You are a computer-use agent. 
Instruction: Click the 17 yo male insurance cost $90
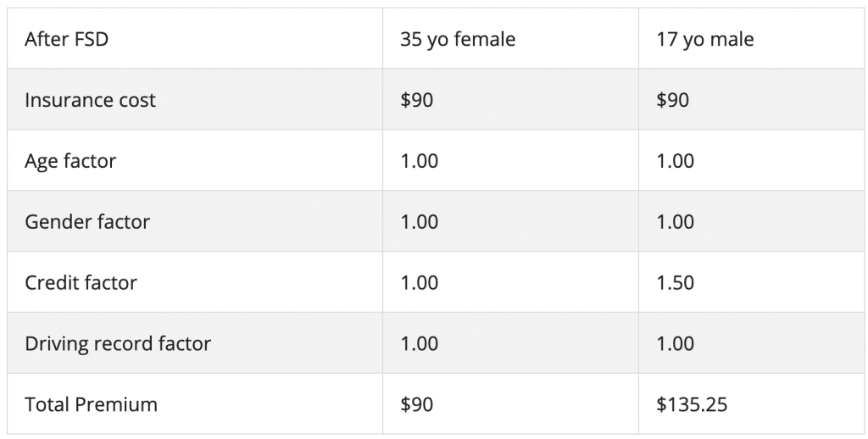[x=673, y=100]
